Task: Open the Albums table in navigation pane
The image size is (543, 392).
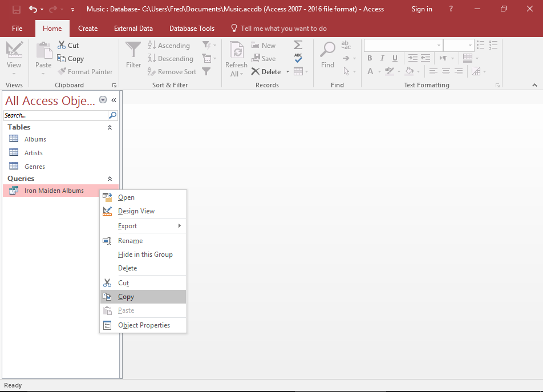Action: pyautogui.click(x=35, y=139)
